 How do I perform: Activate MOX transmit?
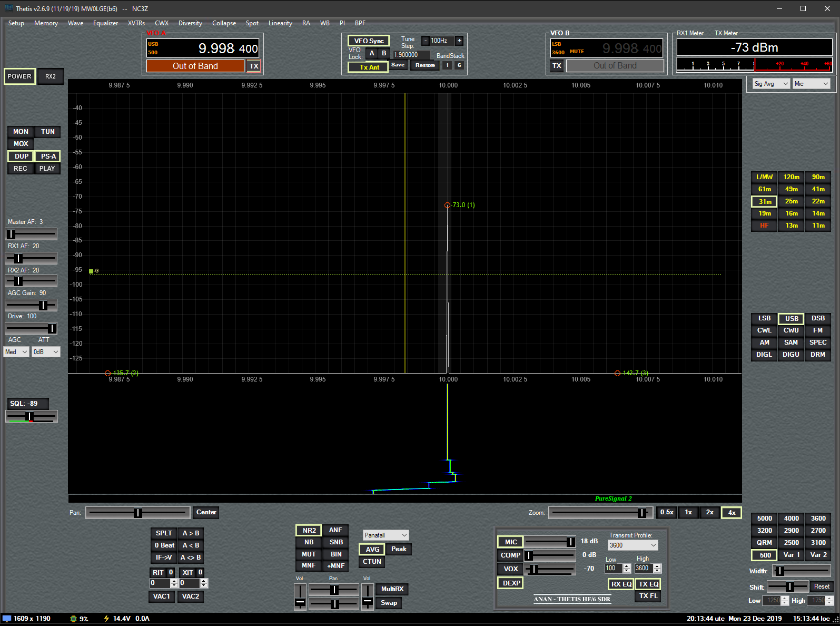pos(21,144)
